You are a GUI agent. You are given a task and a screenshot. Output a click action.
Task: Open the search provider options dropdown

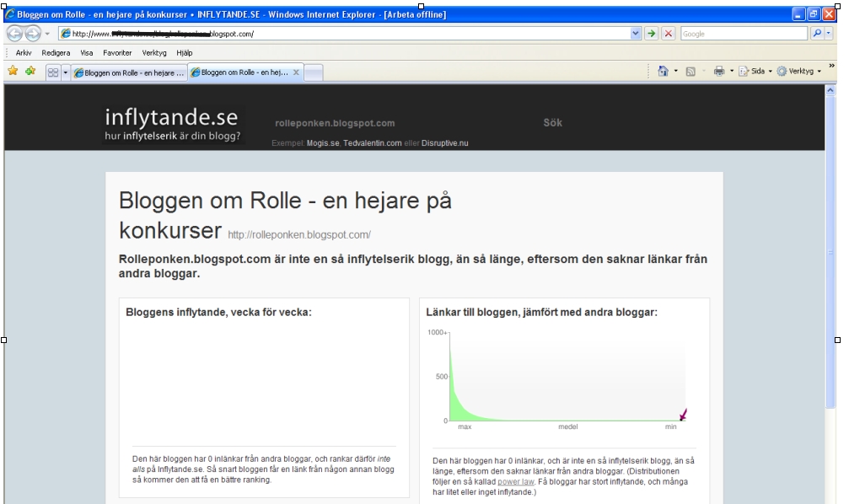829,34
